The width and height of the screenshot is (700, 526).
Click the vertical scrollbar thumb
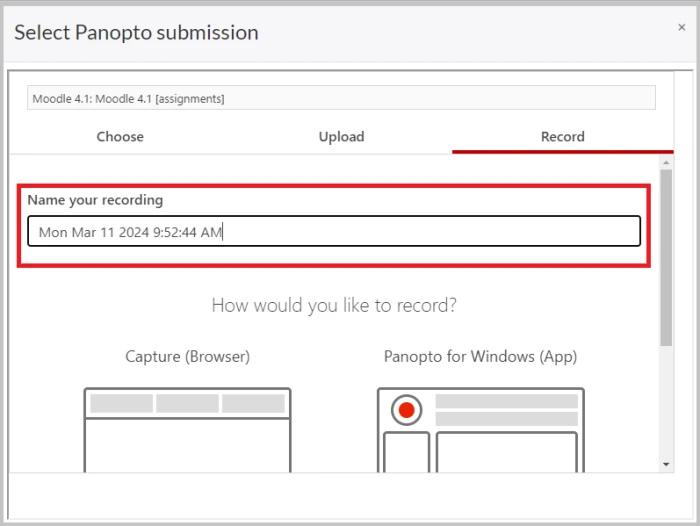point(666,257)
